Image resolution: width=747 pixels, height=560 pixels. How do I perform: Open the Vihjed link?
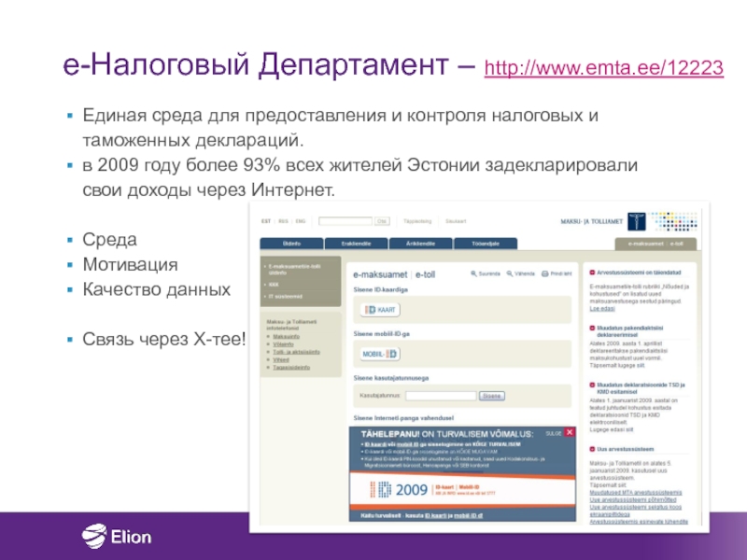click(x=281, y=359)
